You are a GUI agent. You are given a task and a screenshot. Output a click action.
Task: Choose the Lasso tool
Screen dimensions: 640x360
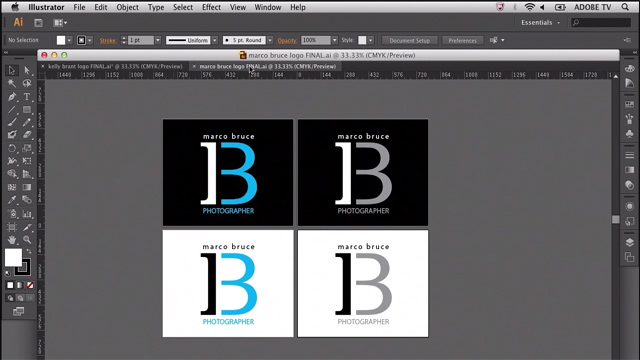coord(27,83)
